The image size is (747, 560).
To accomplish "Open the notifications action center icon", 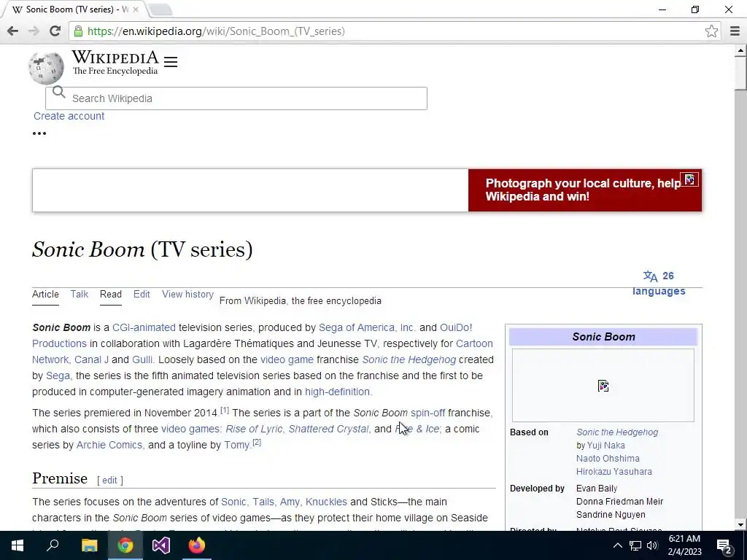I will tap(724, 546).
